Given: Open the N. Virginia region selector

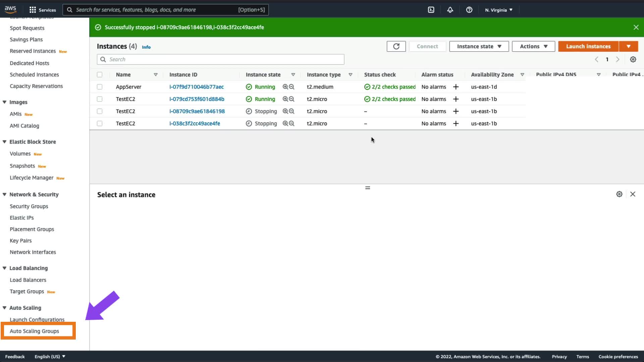Looking at the screenshot, I should pyautogui.click(x=499, y=10).
